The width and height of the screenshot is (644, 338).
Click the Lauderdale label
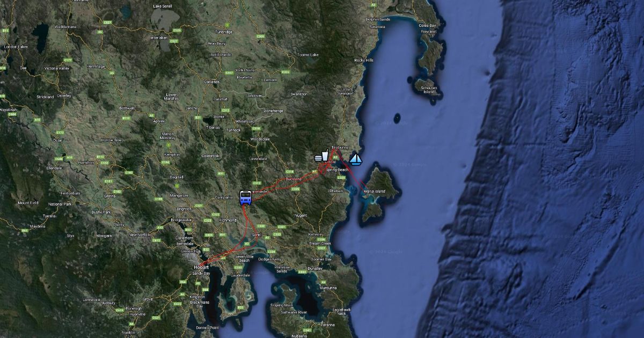(x=241, y=275)
